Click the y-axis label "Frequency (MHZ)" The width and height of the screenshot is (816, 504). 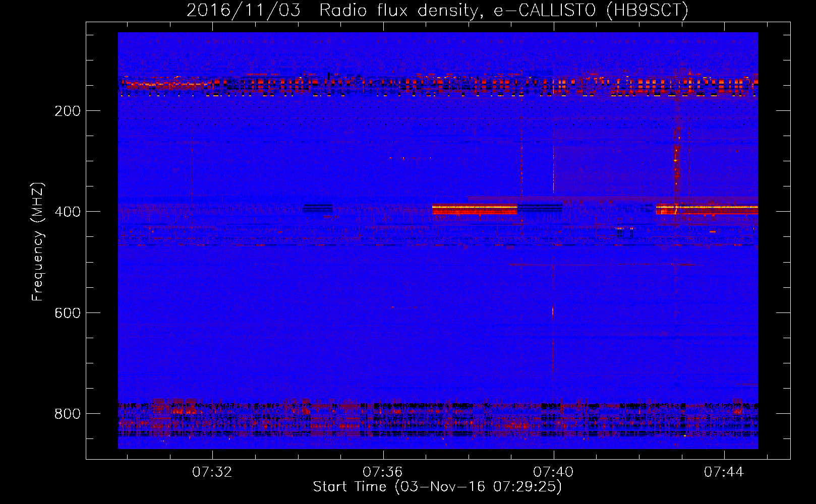(38, 242)
